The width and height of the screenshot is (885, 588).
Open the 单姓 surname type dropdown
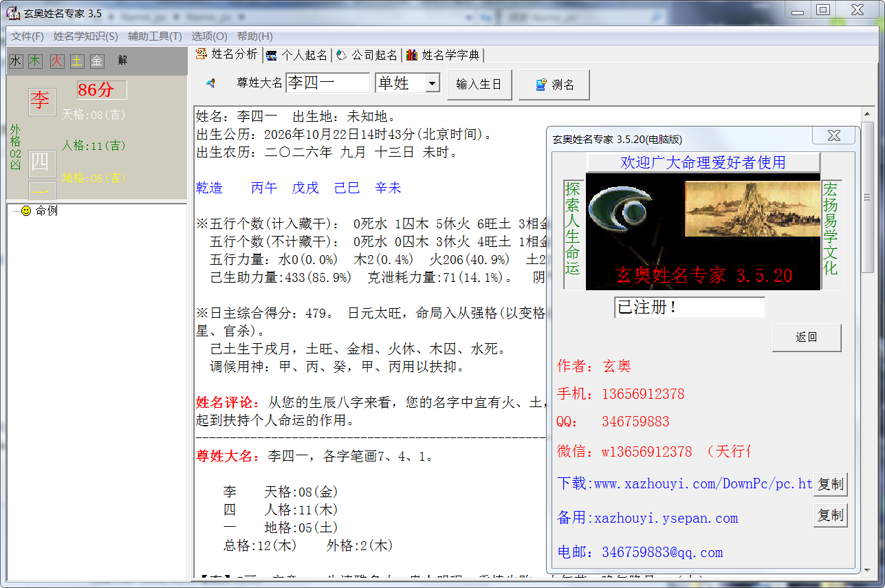(x=432, y=83)
